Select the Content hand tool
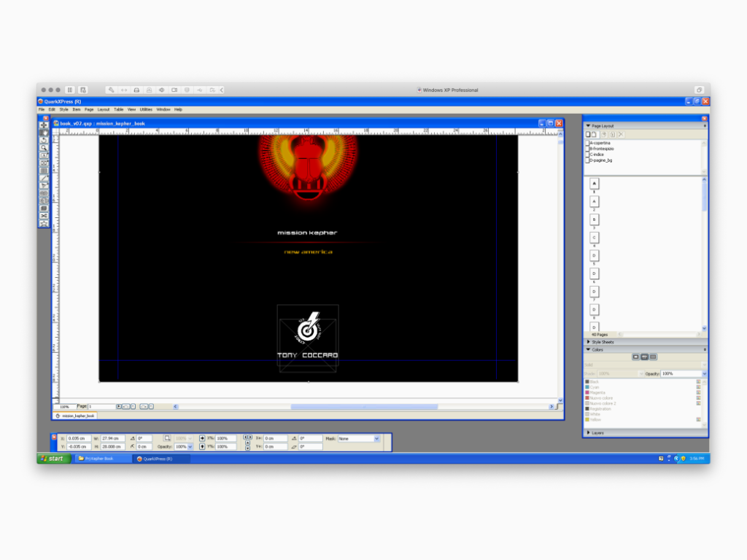Image resolution: width=747 pixels, height=560 pixels. (x=44, y=133)
